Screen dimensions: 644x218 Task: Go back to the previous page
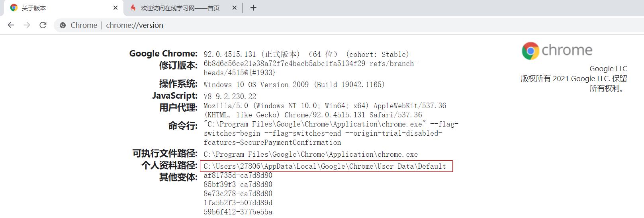(11, 25)
